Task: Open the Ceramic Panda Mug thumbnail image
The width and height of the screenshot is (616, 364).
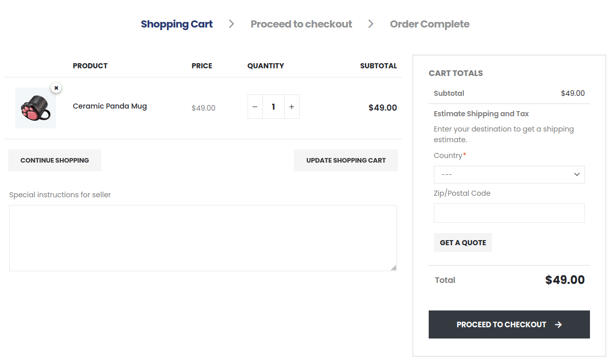Action: [35, 108]
